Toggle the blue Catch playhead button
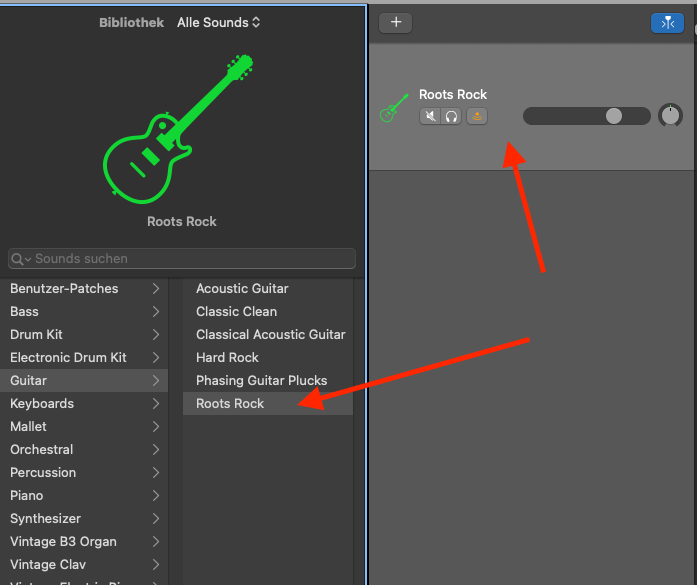The image size is (697, 585). pyautogui.click(x=667, y=23)
